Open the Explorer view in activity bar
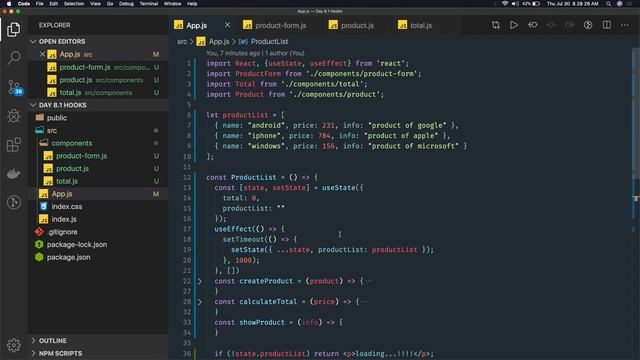This screenshot has width=640, height=360. pyautogui.click(x=13, y=29)
